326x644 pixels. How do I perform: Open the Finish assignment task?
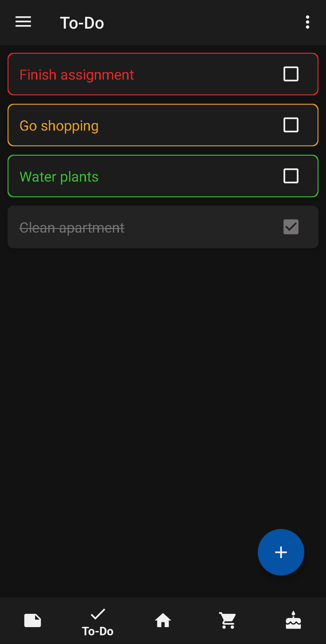click(77, 75)
